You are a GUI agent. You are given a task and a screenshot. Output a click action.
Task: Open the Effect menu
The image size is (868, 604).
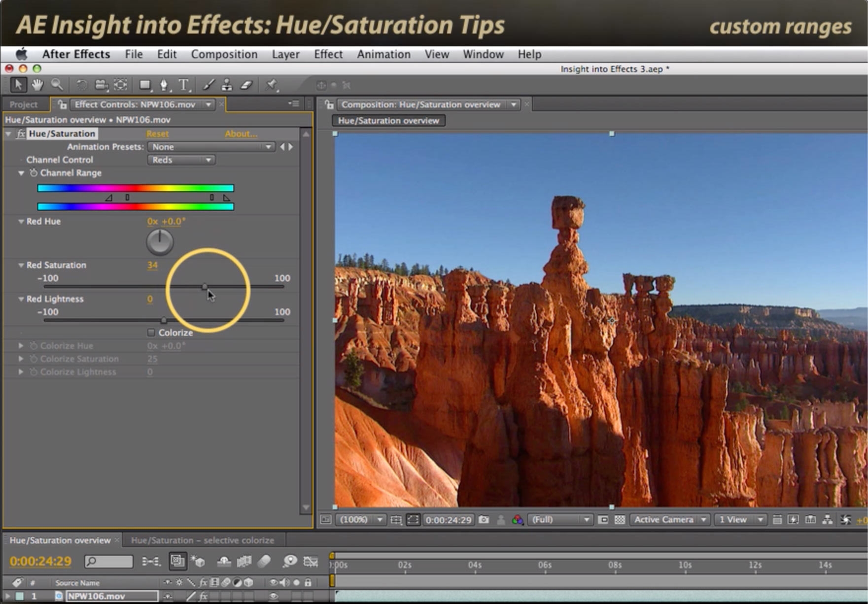[x=328, y=54]
